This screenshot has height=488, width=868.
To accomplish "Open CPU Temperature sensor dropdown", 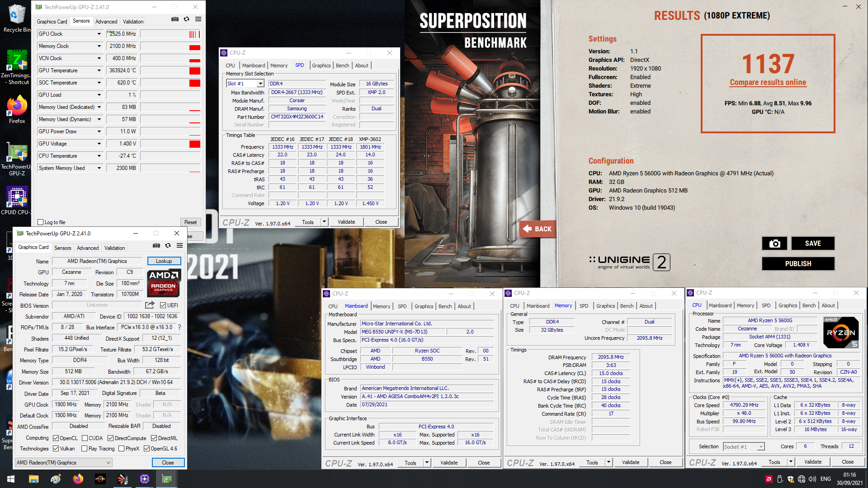I will click(x=99, y=156).
